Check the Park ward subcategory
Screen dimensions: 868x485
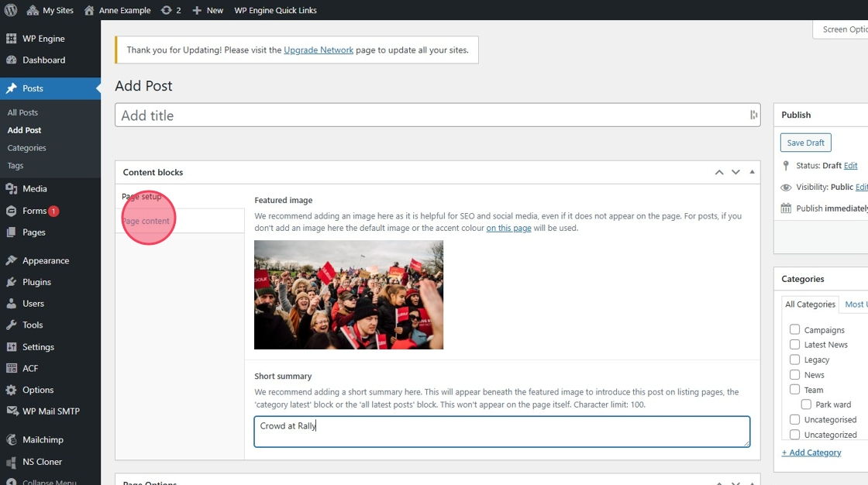click(x=806, y=404)
